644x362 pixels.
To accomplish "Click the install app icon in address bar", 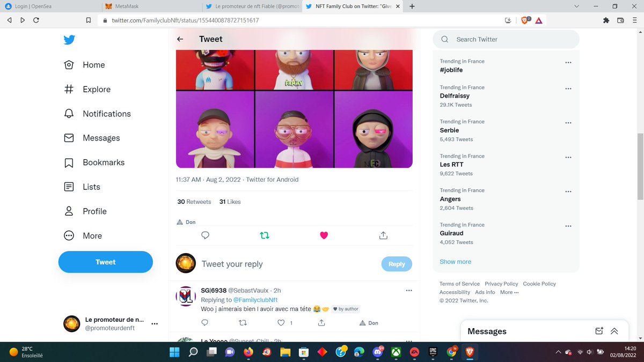I will 508,20.
